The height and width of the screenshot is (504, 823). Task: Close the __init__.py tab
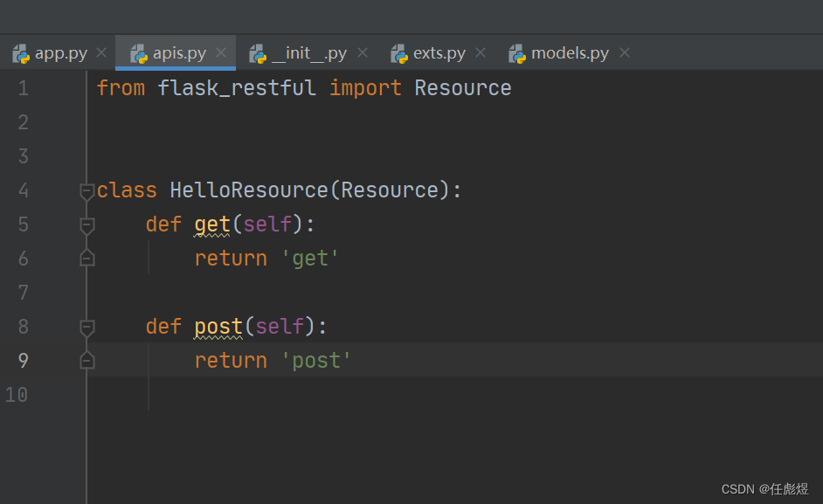coord(363,52)
